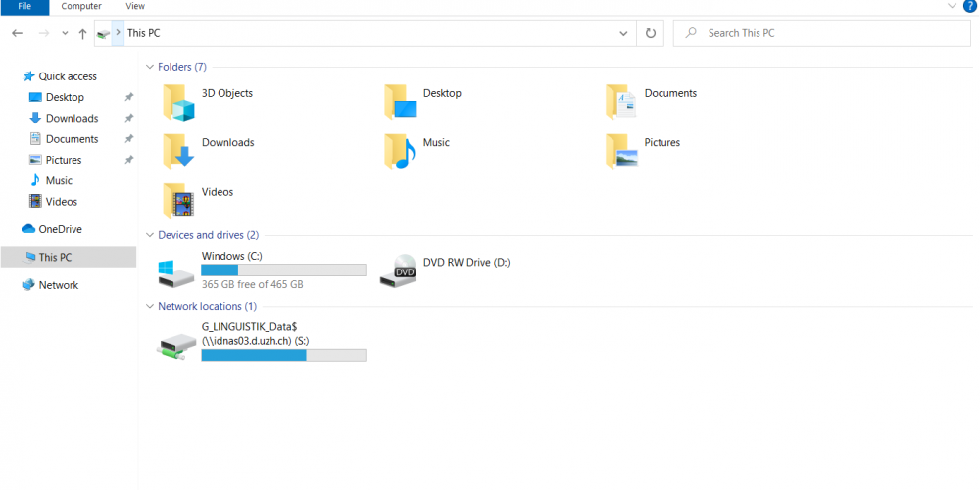Open the G_LINGUISTIK_Data$ network drive icon
Image resolution: width=980 pixels, height=490 pixels.
[x=177, y=344]
